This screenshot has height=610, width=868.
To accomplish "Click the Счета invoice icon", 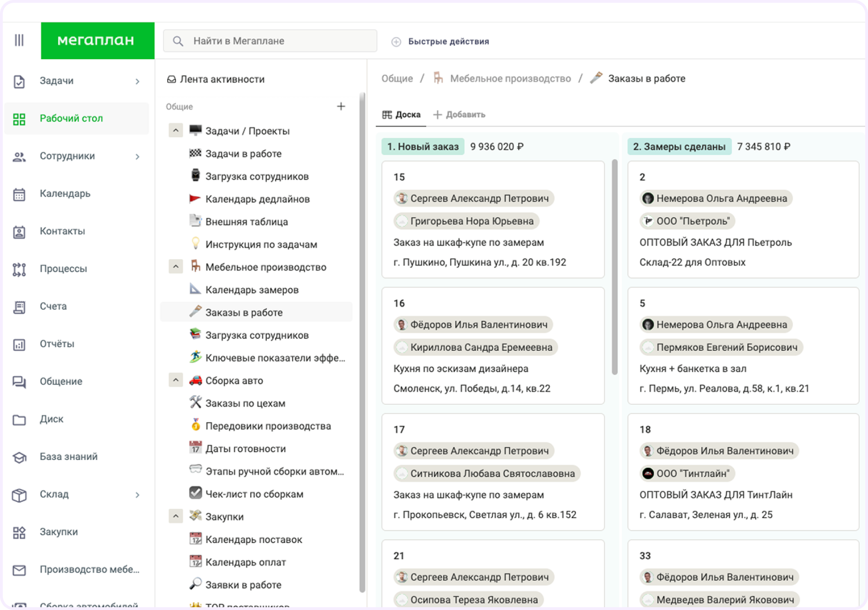I will [19, 307].
